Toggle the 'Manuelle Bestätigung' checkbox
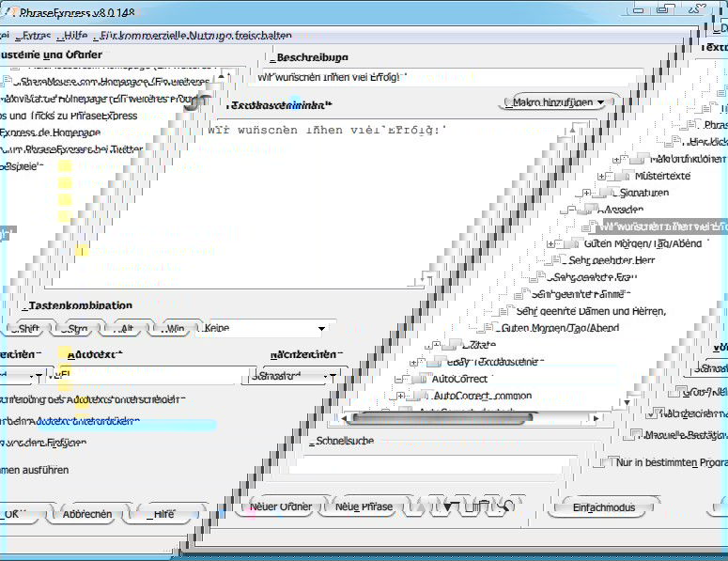This screenshot has width=728, height=561. pos(633,435)
